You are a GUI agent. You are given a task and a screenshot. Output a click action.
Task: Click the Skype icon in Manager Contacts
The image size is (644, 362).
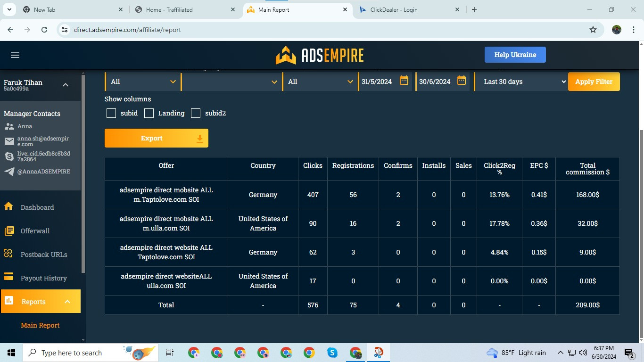pos(9,156)
